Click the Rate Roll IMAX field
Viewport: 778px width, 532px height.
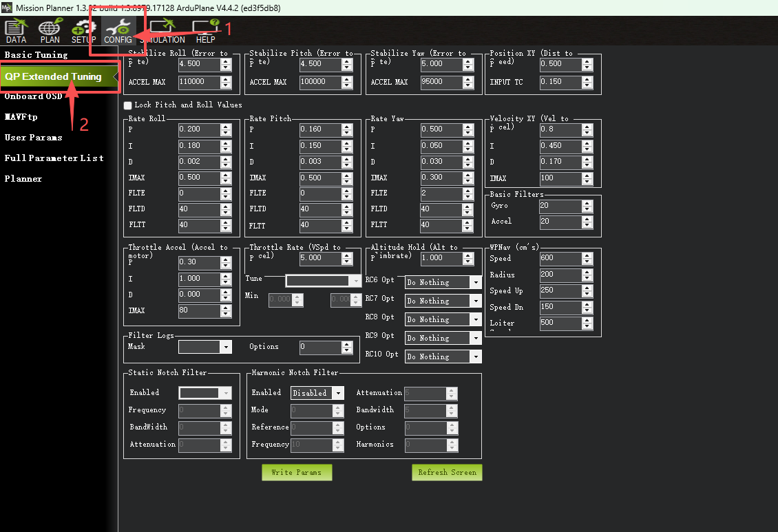[x=199, y=178]
